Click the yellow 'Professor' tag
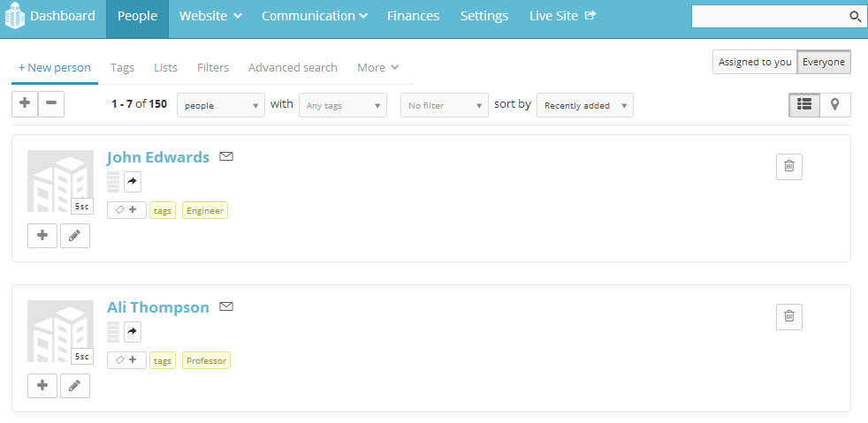The width and height of the screenshot is (868, 423). tap(206, 360)
